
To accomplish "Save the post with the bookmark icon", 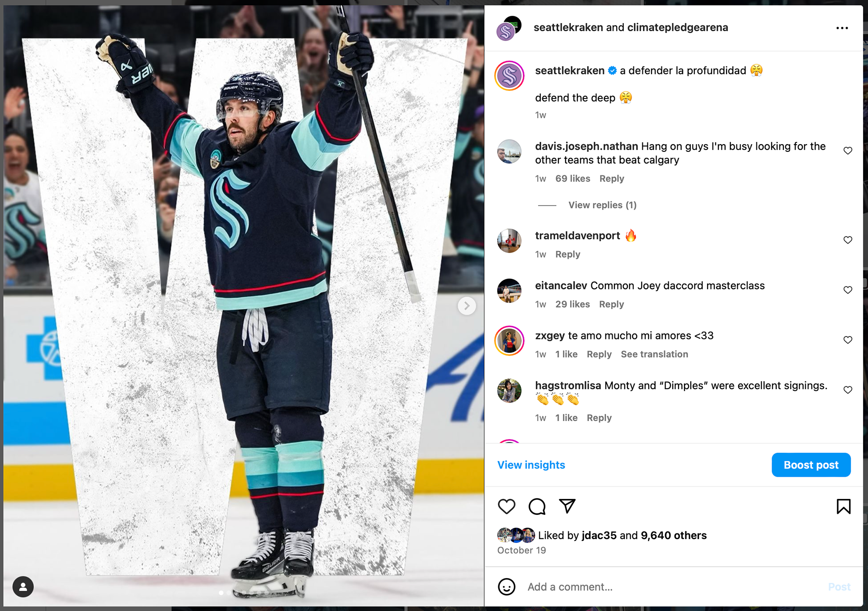I will [843, 507].
